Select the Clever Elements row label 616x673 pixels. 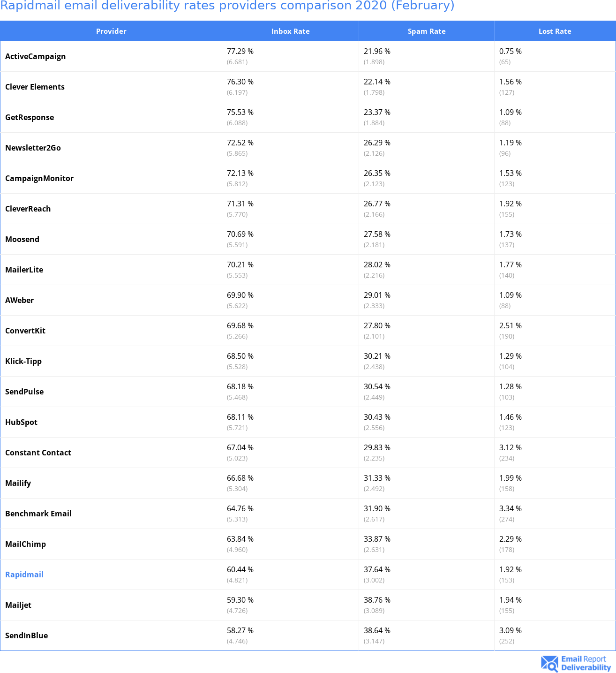pyautogui.click(x=35, y=87)
